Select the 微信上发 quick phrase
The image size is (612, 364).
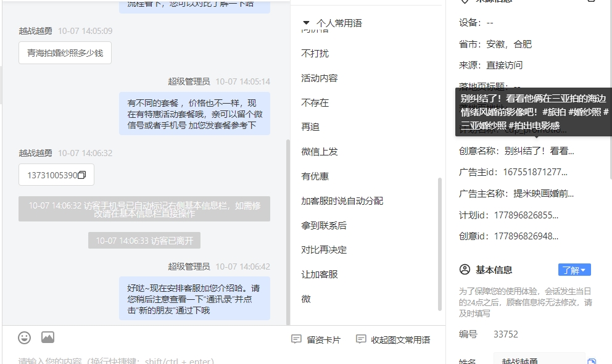pyautogui.click(x=320, y=151)
